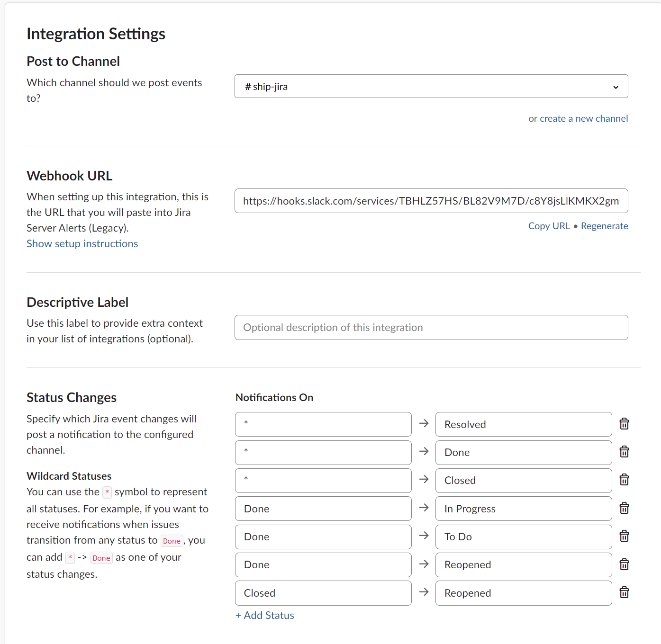This screenshot has width=661, height=644.
Task: Click the Descriptive Label heading
Action: click(x=78, y=302)
